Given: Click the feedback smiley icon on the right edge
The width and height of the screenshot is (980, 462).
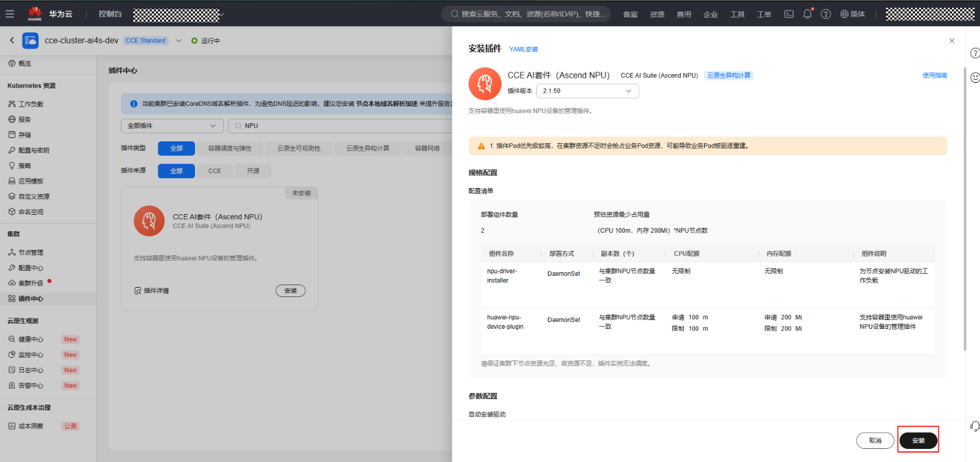Looking at the screenshot, I should pos(975,77).
